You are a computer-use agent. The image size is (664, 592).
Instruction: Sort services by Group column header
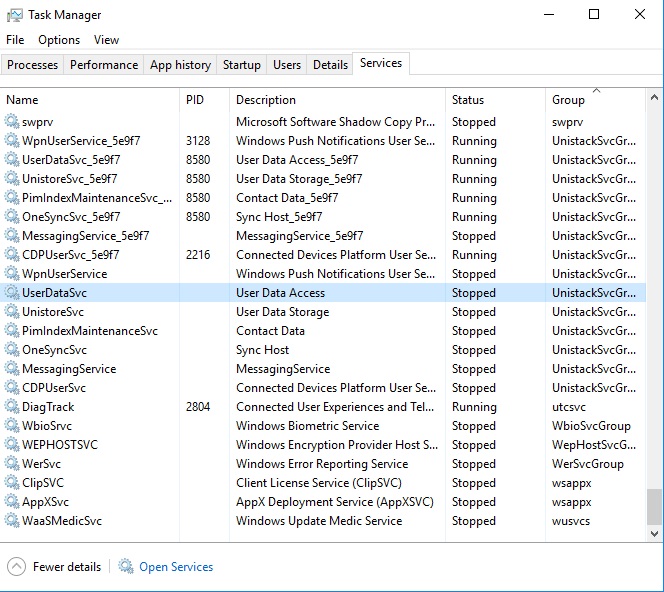tap(568, 100)
